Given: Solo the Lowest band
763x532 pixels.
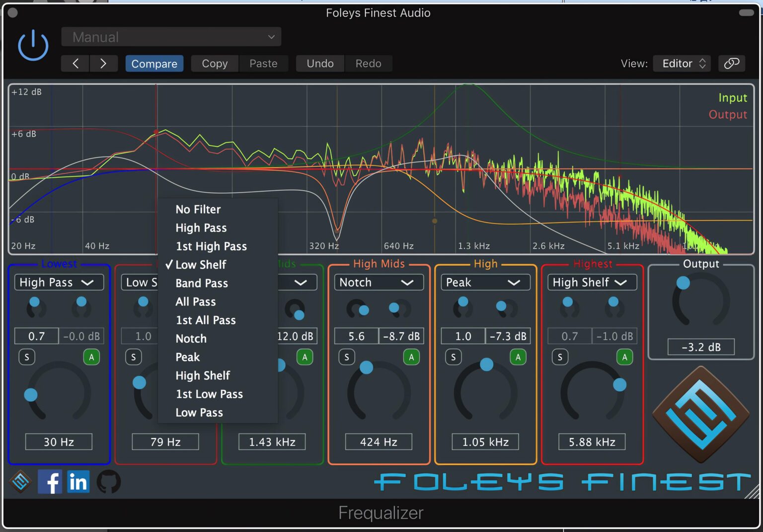Looking at the screenshot, I should point(27,357).
